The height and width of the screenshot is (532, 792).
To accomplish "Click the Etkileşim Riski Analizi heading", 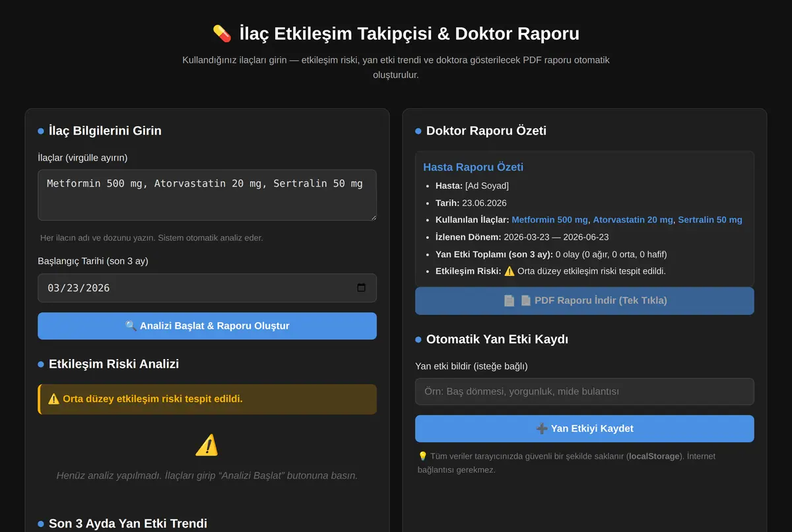I will coord(114,364).
